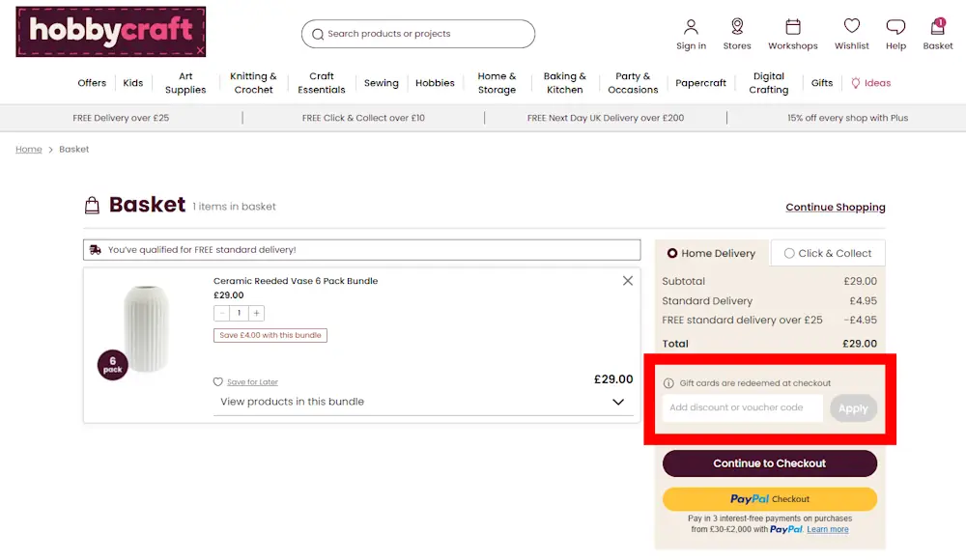Click the search magnifier icon
Viewport: 966px width, 560px height.
click(x=318, y=34)
